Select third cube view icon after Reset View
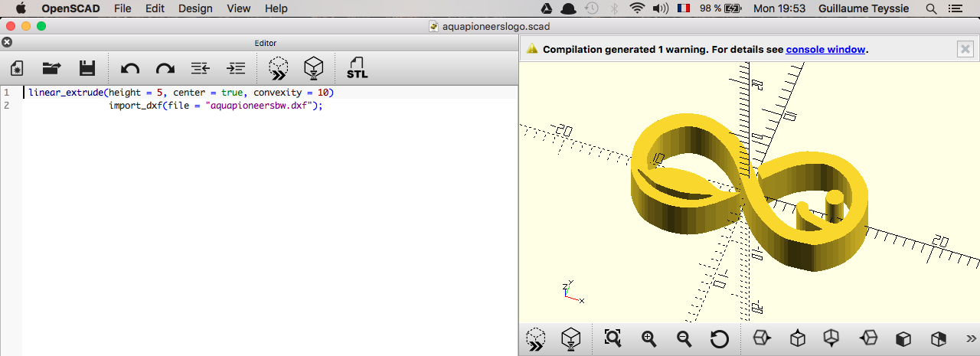Viewport: 980px width, 356px height. tap(831, 338)
